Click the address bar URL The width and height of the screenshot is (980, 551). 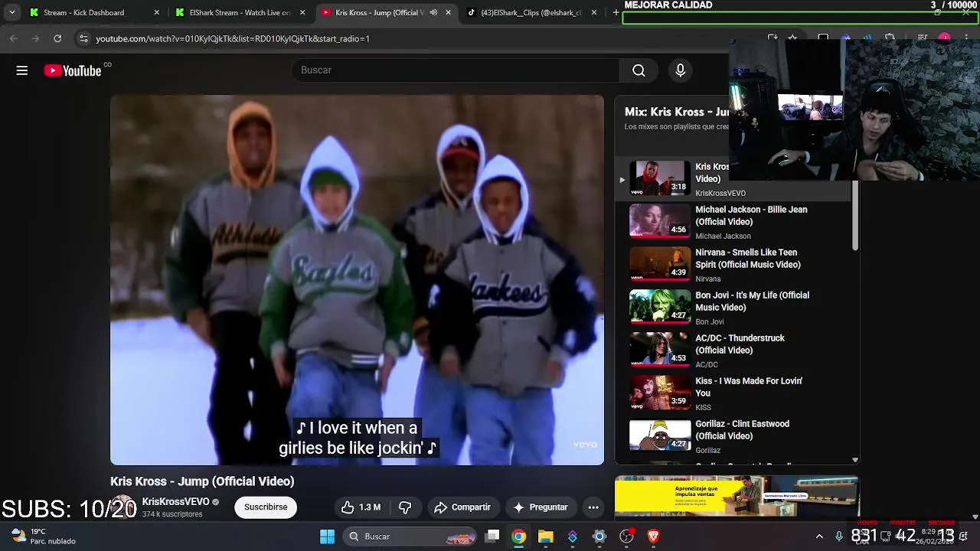(233, 38)
